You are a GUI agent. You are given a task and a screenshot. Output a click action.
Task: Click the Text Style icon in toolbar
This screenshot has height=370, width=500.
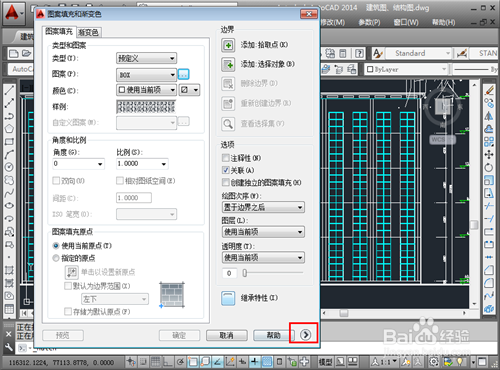[378, 53]
